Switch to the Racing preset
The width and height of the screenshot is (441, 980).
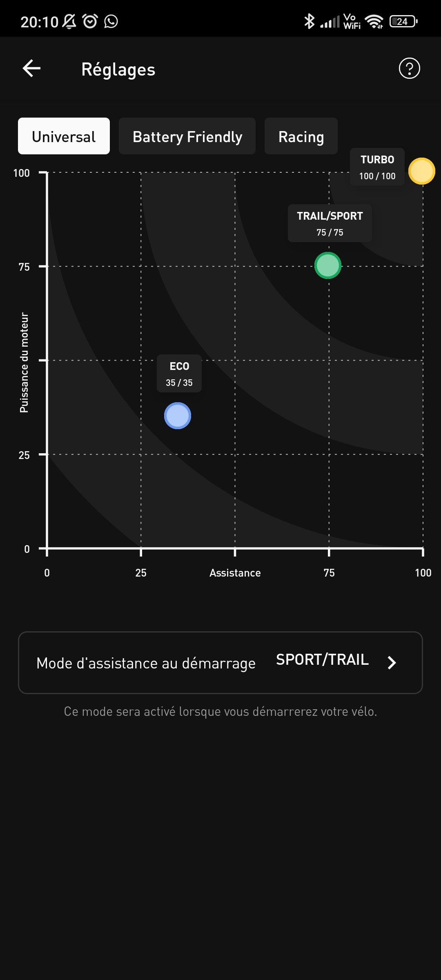[301, 136]
